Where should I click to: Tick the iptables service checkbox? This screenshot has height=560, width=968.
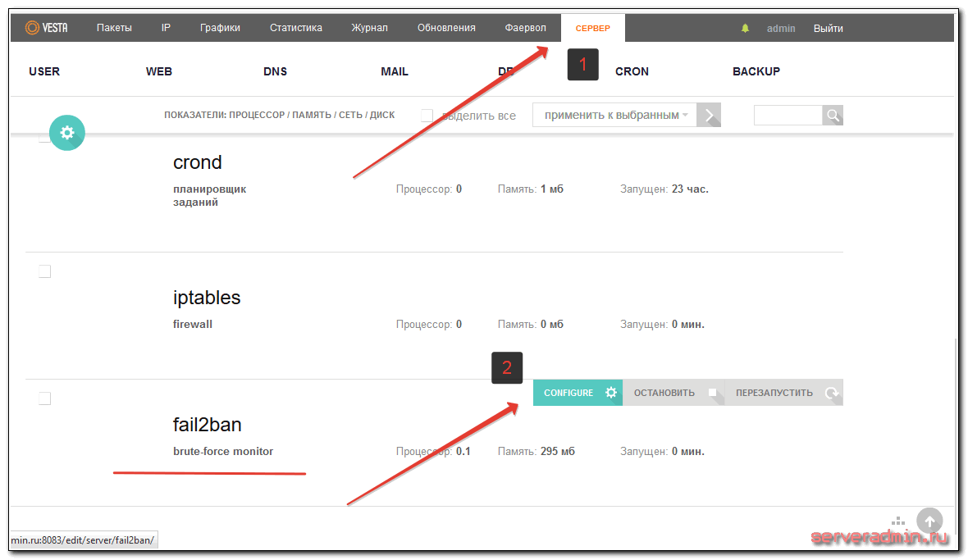coord(44,271)
